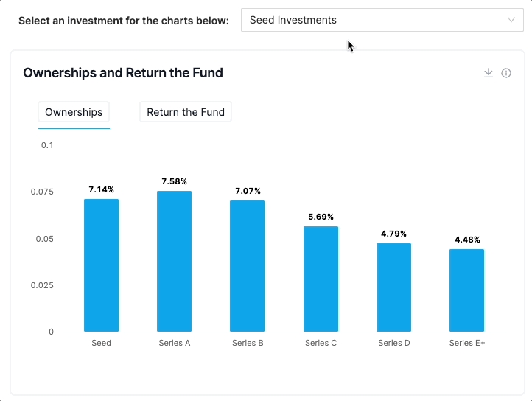Click the Series C bar

321,279
